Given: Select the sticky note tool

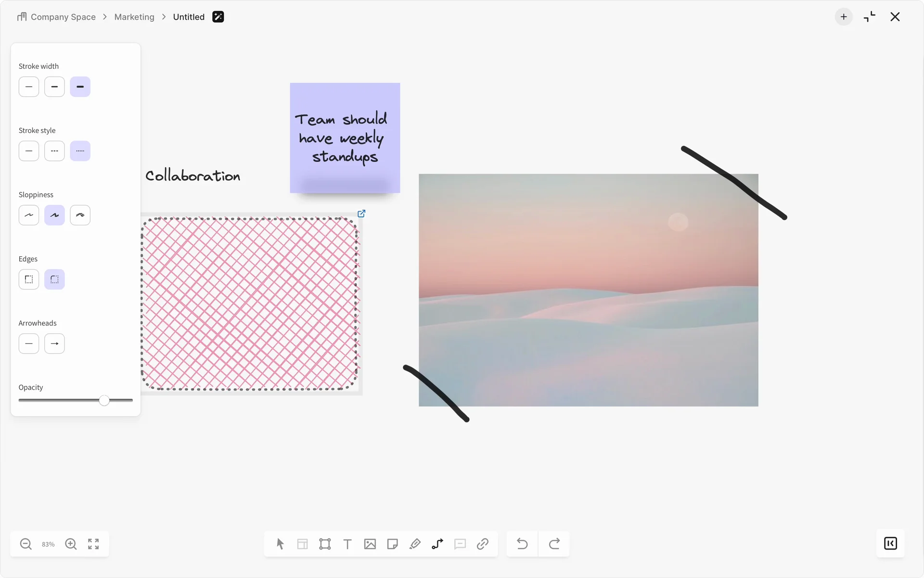Looking at the screenshot, I should click(392, 544).
